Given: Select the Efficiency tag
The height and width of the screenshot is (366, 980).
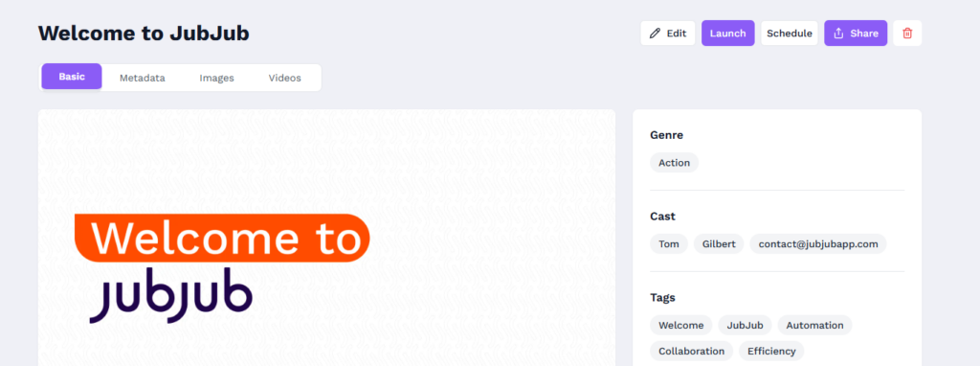Looking at the screenshot, I should click(x=771, y=351).
